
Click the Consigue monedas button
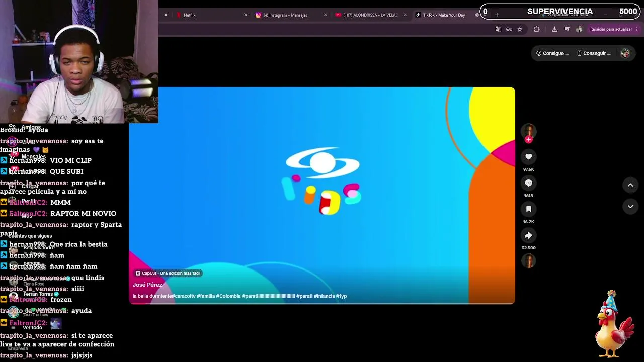[552, 53]
